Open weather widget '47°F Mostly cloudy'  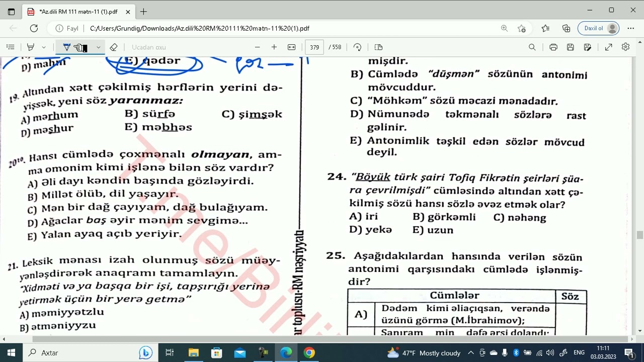(424, 353)
